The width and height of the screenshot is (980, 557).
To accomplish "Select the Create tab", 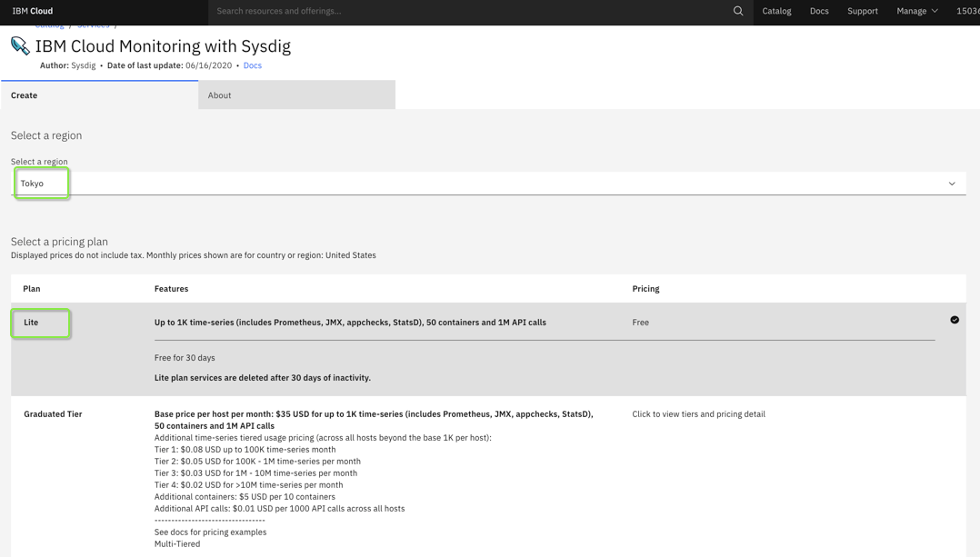I will pyautogui.click(x=99, y=94).
